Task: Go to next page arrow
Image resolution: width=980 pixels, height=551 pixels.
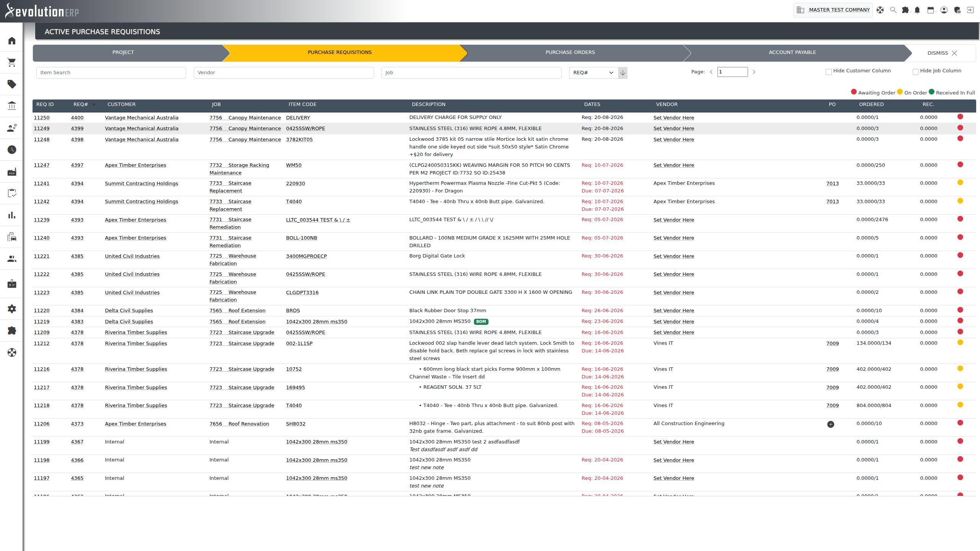Action: tap(754, 72)
